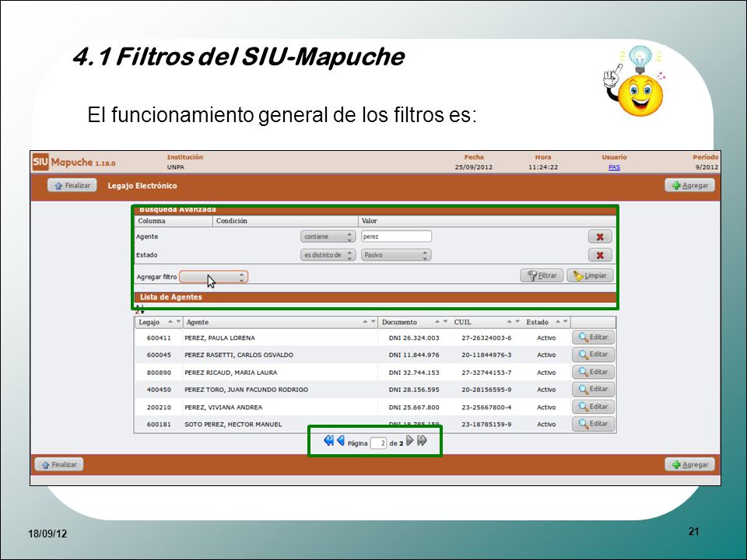Edit agent PEREZ RASETTI, CARLOS OSVALDO
The image size is (747, 560).
593,355
